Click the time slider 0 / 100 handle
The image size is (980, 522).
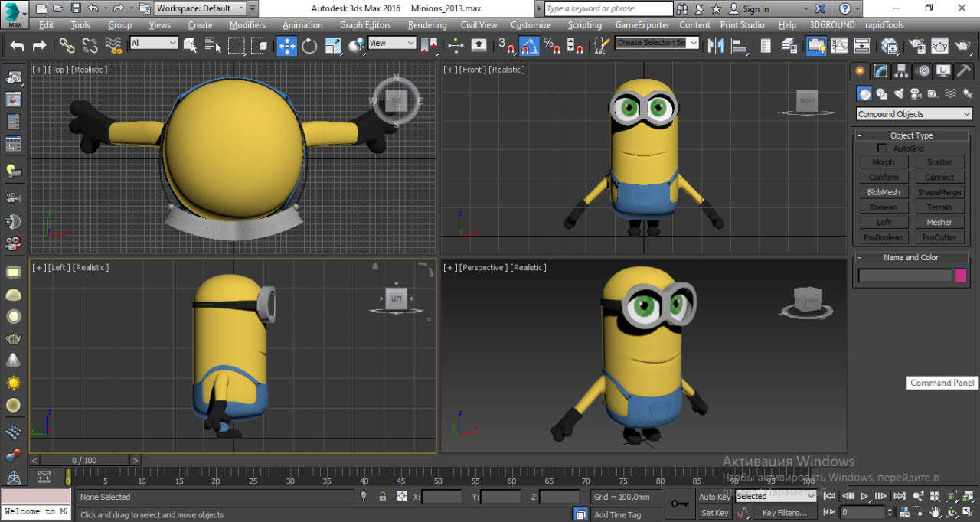pos(84,460)
